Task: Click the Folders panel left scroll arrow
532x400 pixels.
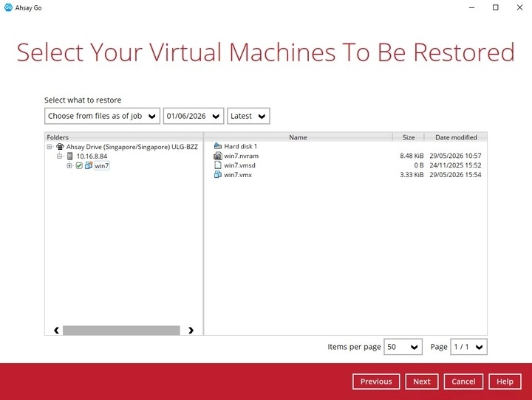Action: coord(56,330)
